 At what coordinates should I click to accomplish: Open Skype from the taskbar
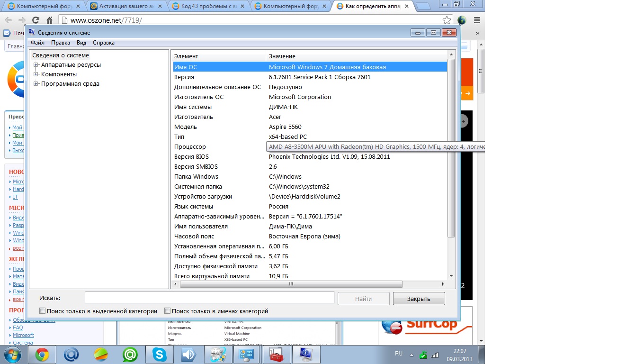coord(160,355)
